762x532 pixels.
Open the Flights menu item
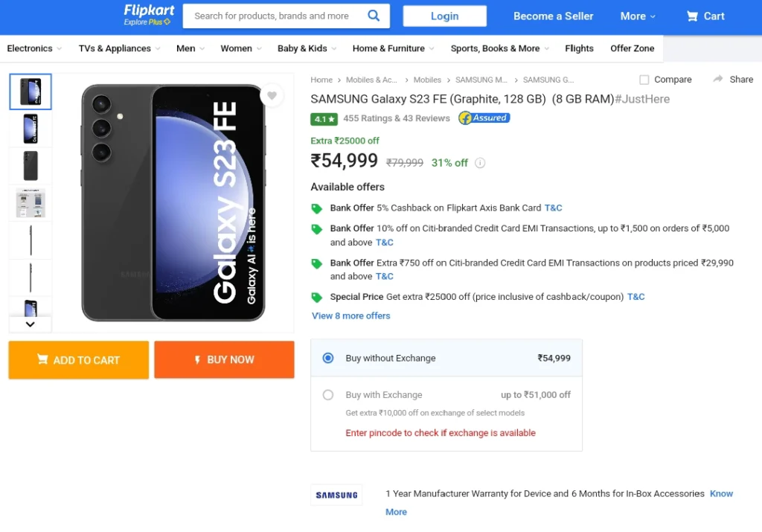coord(579,48)
